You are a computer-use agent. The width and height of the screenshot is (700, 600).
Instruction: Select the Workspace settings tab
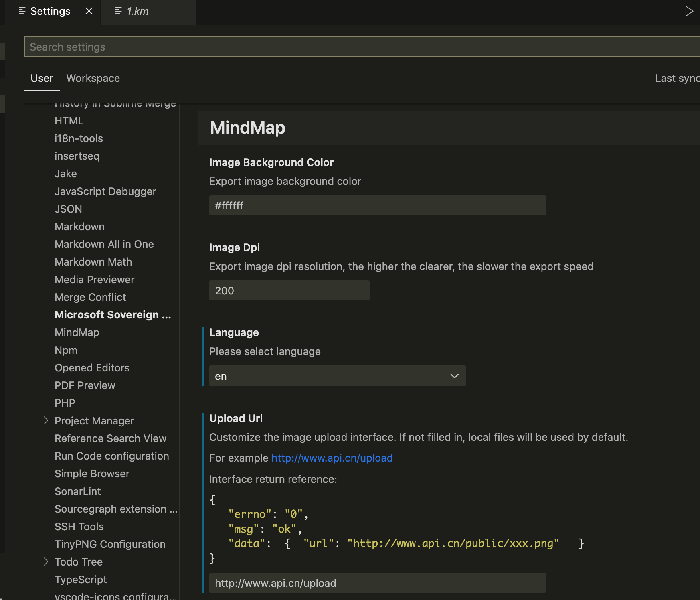(93, 78)
